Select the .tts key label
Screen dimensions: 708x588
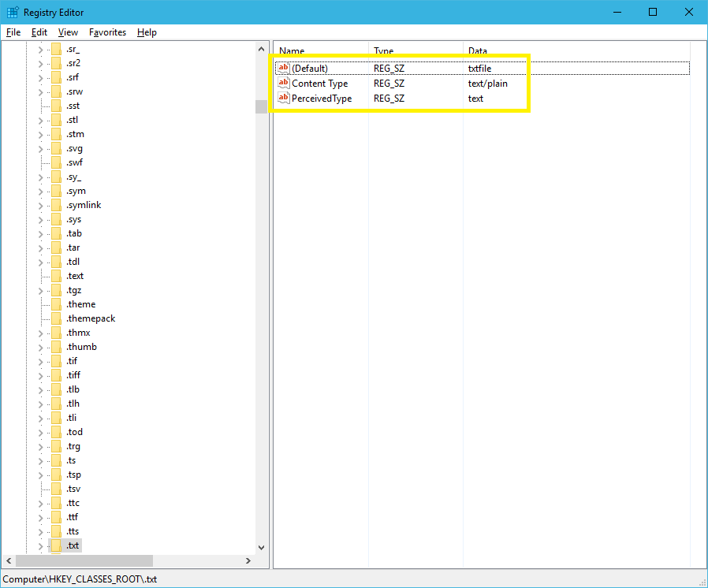click(x=73, y=531)
